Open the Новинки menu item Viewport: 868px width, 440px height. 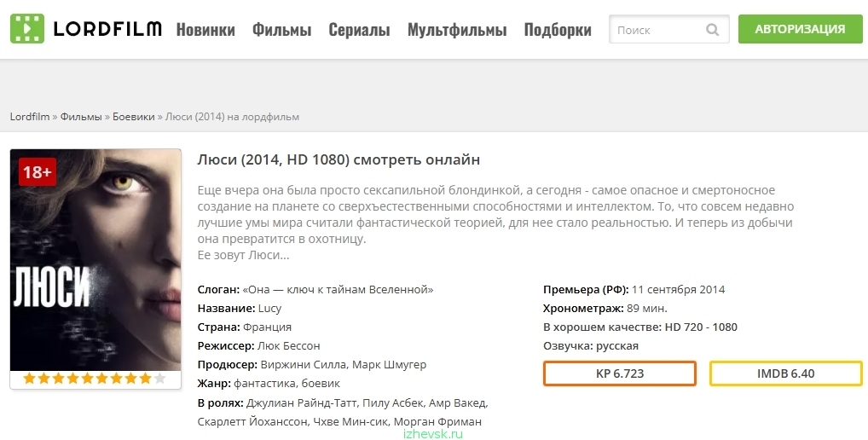tap(205, 29)
